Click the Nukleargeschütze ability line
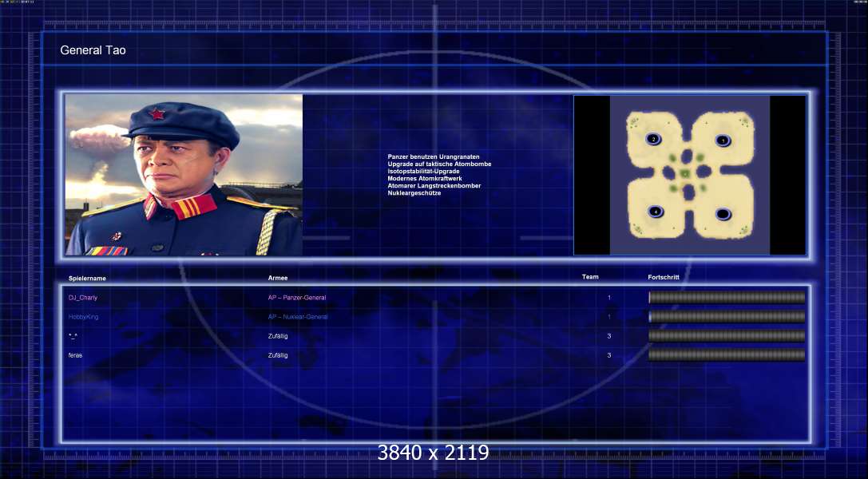 tap(414, 193)
